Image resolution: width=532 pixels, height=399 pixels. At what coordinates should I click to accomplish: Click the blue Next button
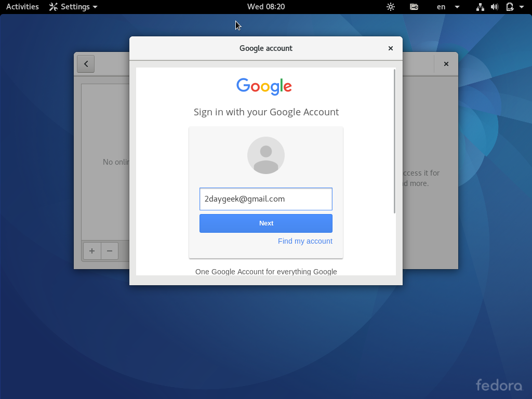[265, 223]
